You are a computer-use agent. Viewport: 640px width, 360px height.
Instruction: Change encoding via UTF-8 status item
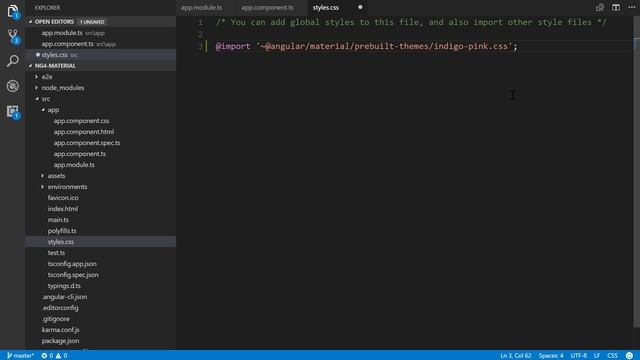[x=578, y=356]
